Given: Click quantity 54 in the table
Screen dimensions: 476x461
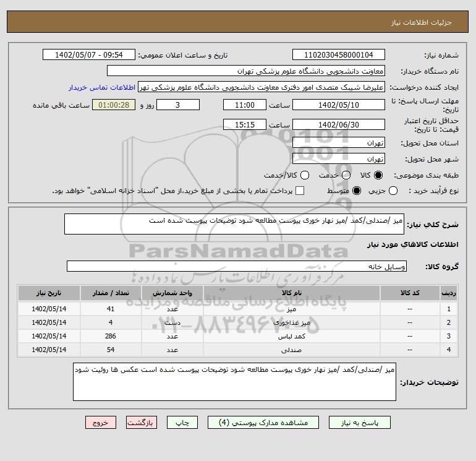Looking at the screenshot, I should coord(111,350).
